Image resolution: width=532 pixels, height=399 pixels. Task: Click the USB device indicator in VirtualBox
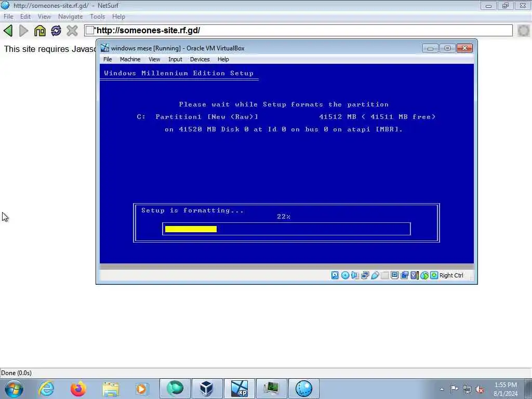[375, 275]
